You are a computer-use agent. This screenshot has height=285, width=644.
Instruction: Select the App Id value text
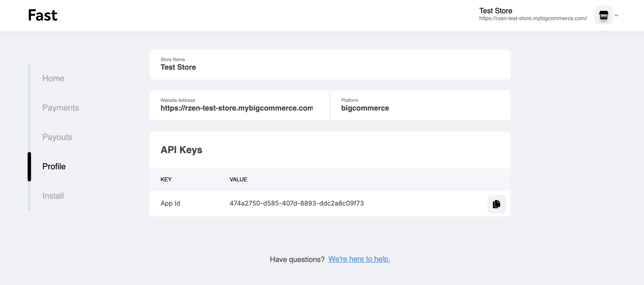tap(297, 203)
